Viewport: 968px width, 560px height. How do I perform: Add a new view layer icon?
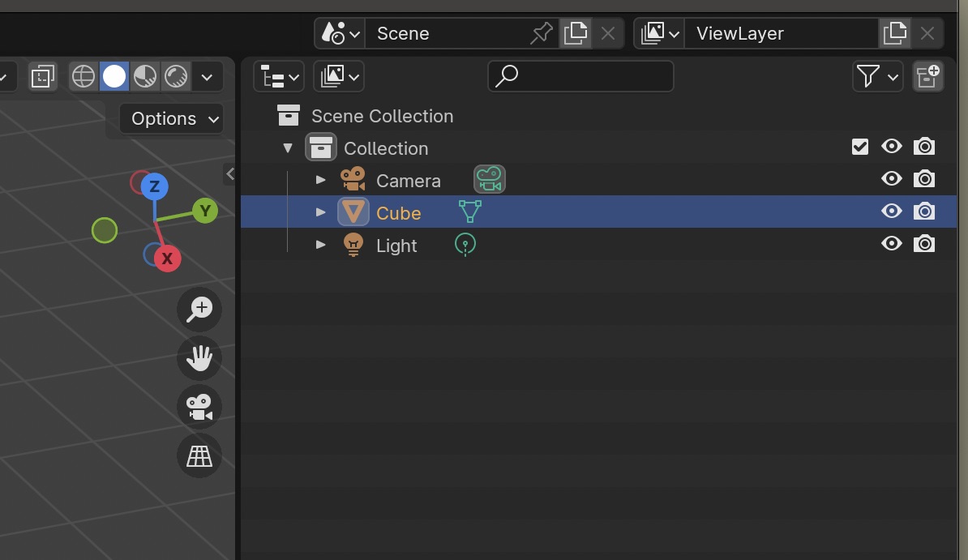pos(894,32)
